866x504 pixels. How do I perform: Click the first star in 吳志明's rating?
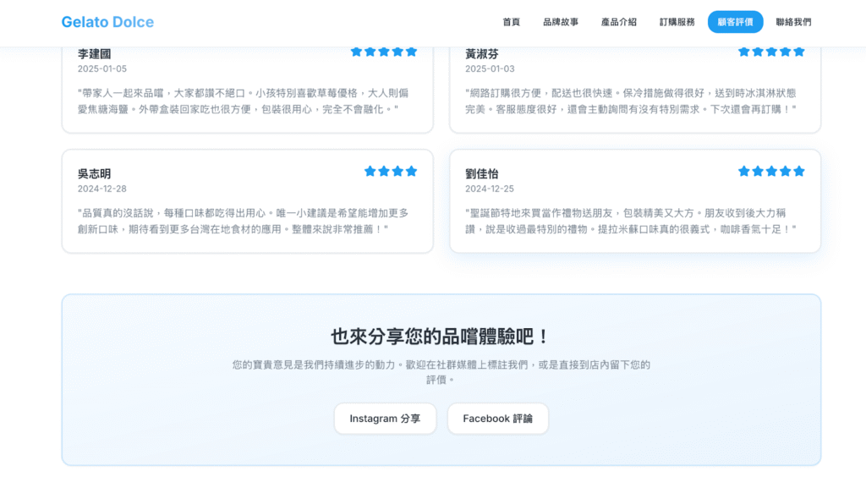click(x=370, y=171)
